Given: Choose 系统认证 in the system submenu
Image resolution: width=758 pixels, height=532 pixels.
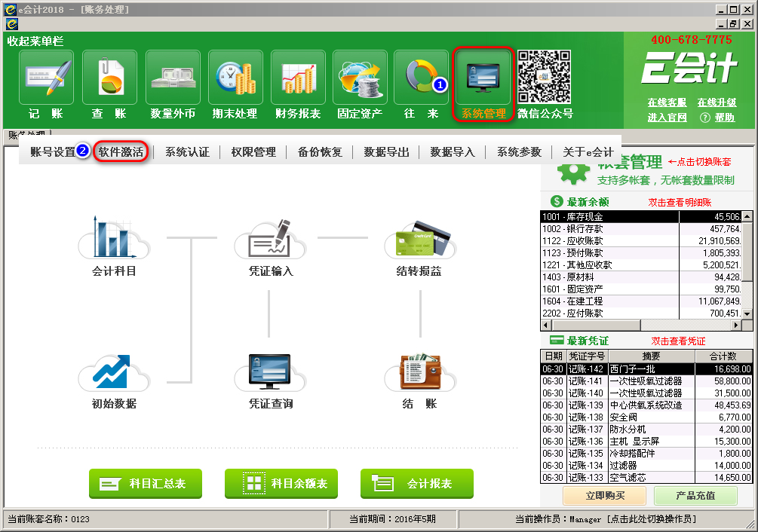Looking at the screenshot, I should tap(187, 152).
